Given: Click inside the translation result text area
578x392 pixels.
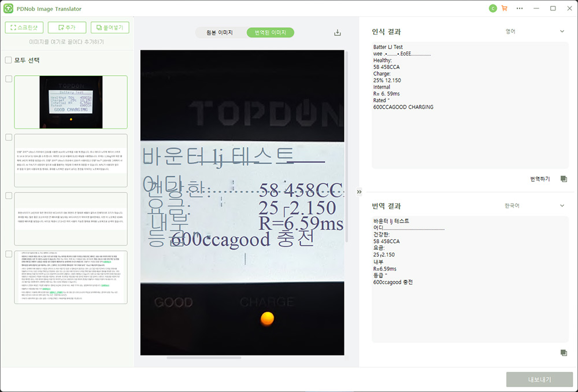Looking at the screenshot, I should 470,279.
